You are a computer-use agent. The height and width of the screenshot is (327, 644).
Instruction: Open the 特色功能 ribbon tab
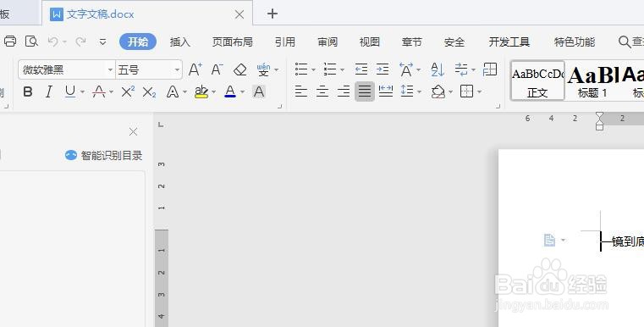click(x=574, y=42)
